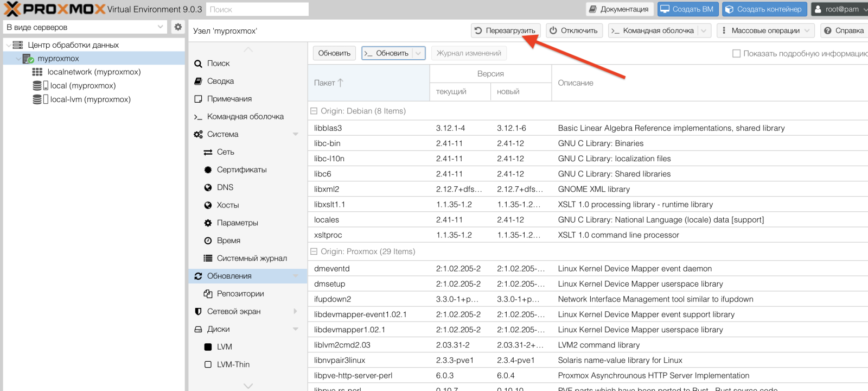Click the localnetwork grid icon
Image resolution: width=868 pixels, height=391 pixels.
pyautogui.click(x=37, y=72)
